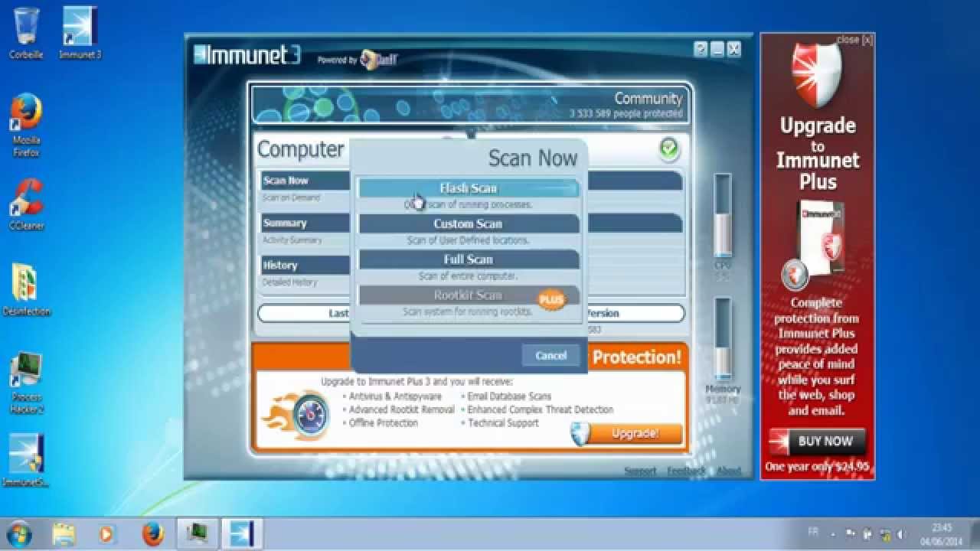Click 'Email Database Scans' feature text
Viewport: 980px width, 551px height.
pos(510,396)
